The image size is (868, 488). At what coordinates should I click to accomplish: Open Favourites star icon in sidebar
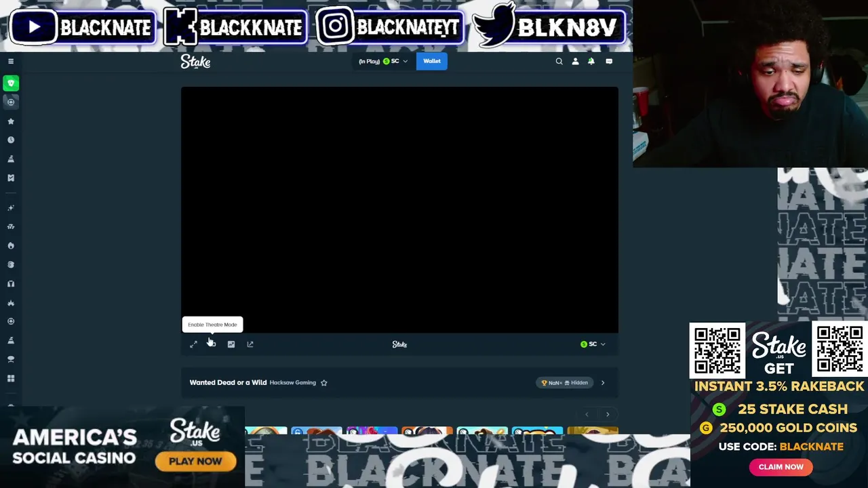[11, 121]
